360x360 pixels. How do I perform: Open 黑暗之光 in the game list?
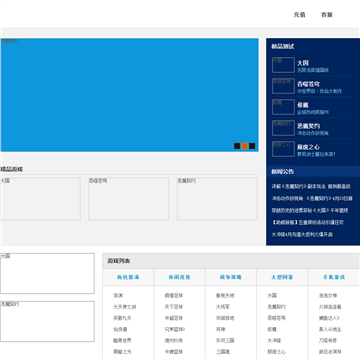coord(122,352)
